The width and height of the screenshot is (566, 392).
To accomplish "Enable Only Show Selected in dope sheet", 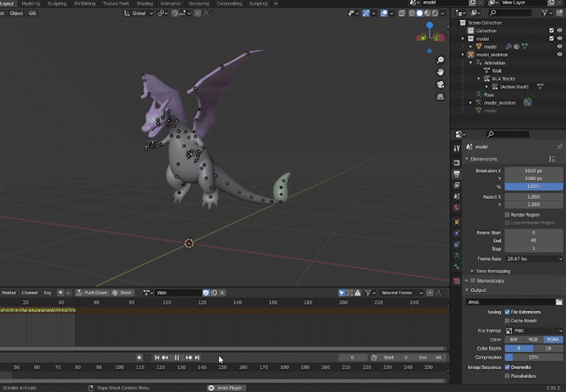I will click(342, 293).
